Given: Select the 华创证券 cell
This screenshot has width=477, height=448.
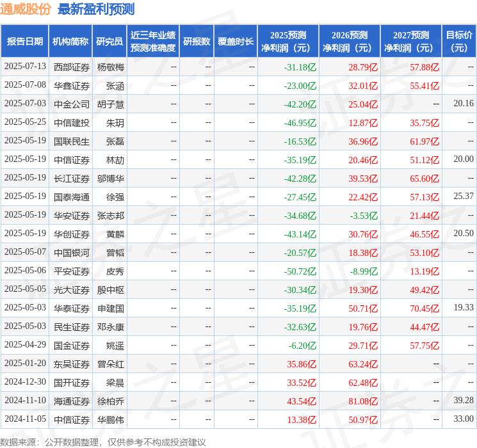Looking at the screenshot, I should coord(72,234).
